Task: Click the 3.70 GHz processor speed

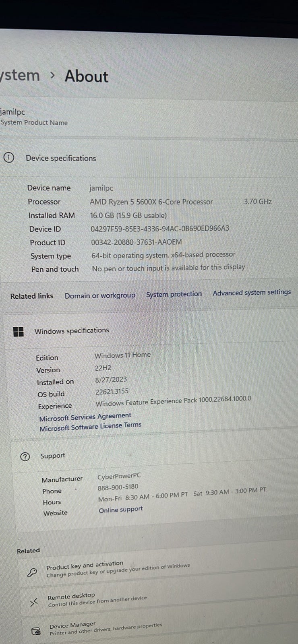Action: pyautogui.click(x=258, y=201)
